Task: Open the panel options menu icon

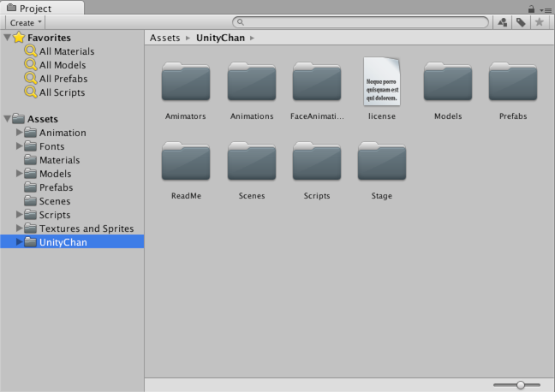Action: point(546,10)
